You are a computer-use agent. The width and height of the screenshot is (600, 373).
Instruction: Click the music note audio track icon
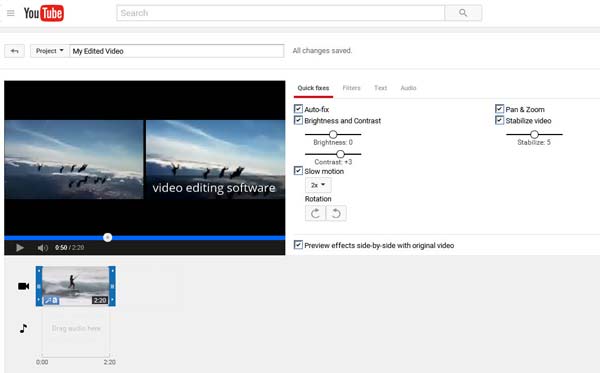[23, 328]
